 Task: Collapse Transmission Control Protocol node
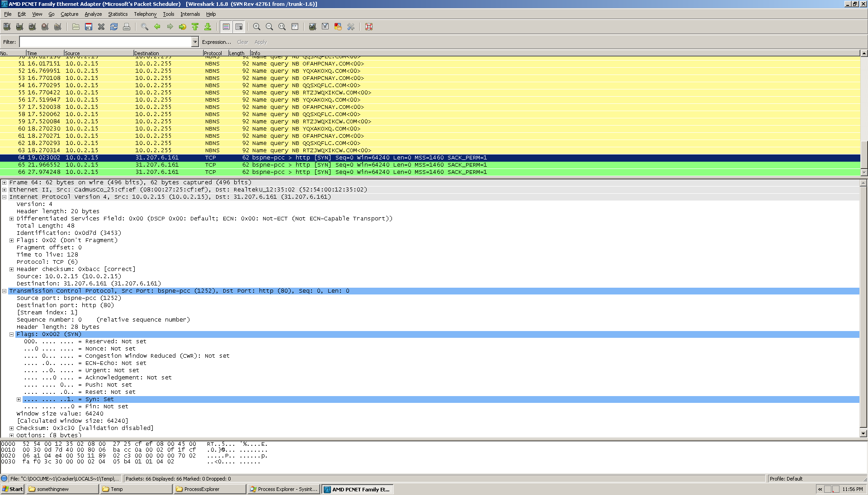[x=5, y=291]
